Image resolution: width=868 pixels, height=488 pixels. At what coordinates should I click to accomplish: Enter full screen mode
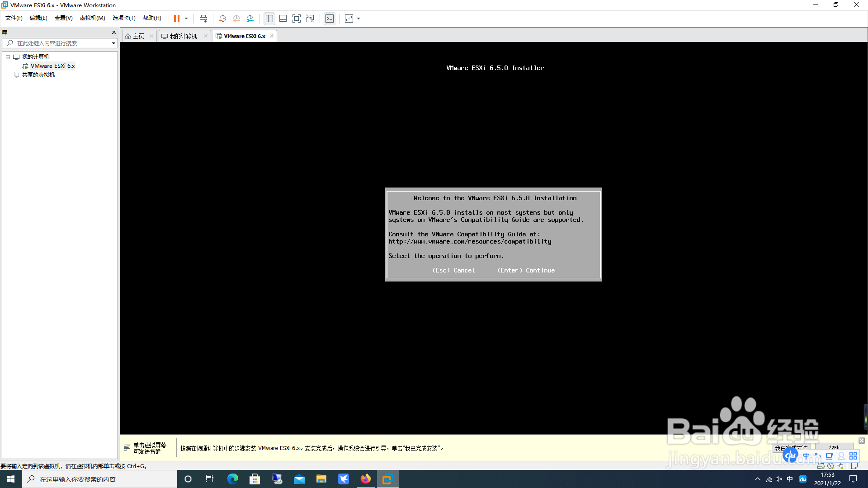point(297,19)
